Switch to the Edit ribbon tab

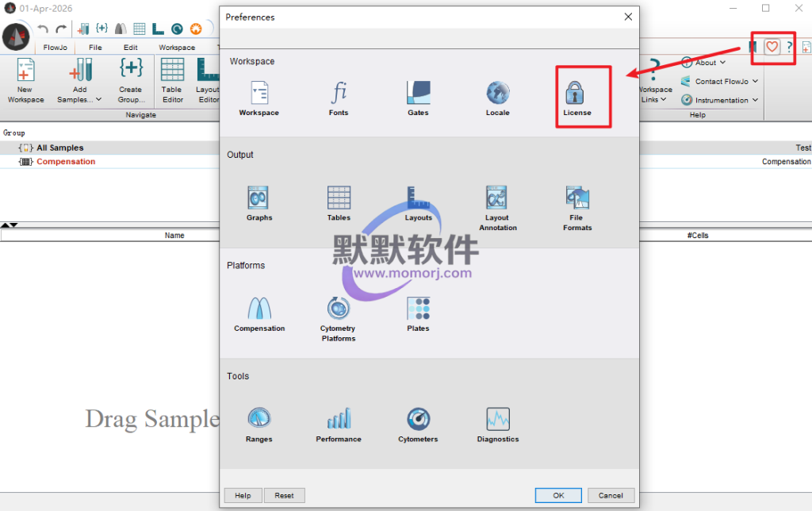[130, 48]
